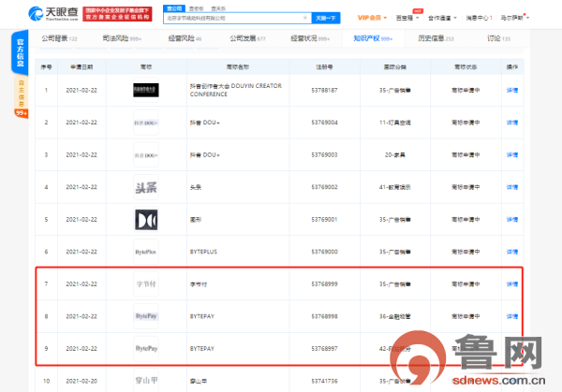This screenshot has height=392, width=562.
Task: Open details link for registration 53769004
Action: point(512,123)
